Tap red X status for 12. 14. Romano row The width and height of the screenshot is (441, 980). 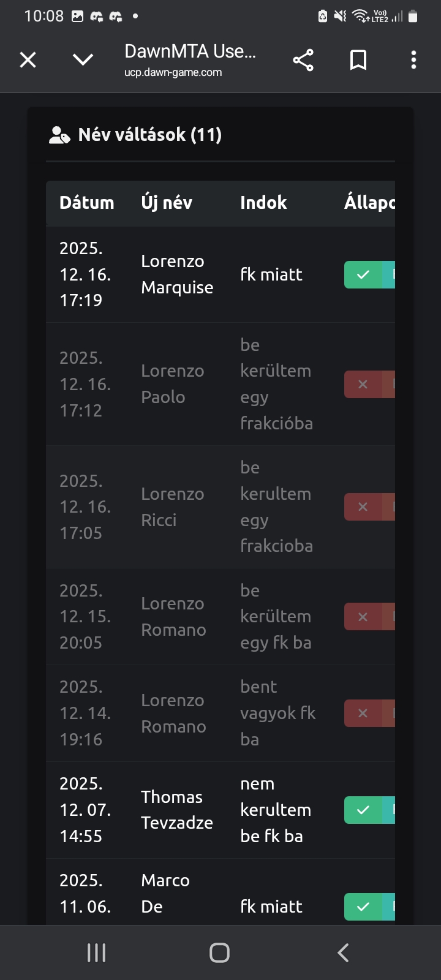coord(363,713)
